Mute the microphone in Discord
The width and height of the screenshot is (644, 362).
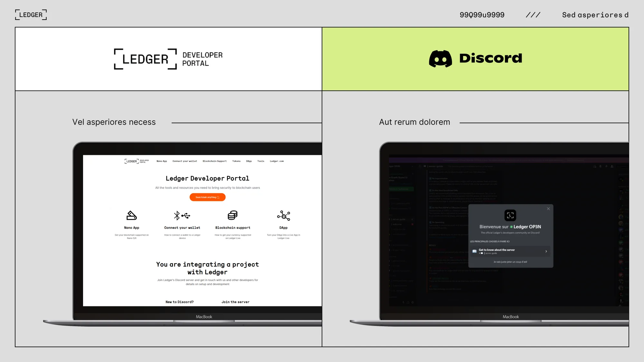(x=403, y=302)
